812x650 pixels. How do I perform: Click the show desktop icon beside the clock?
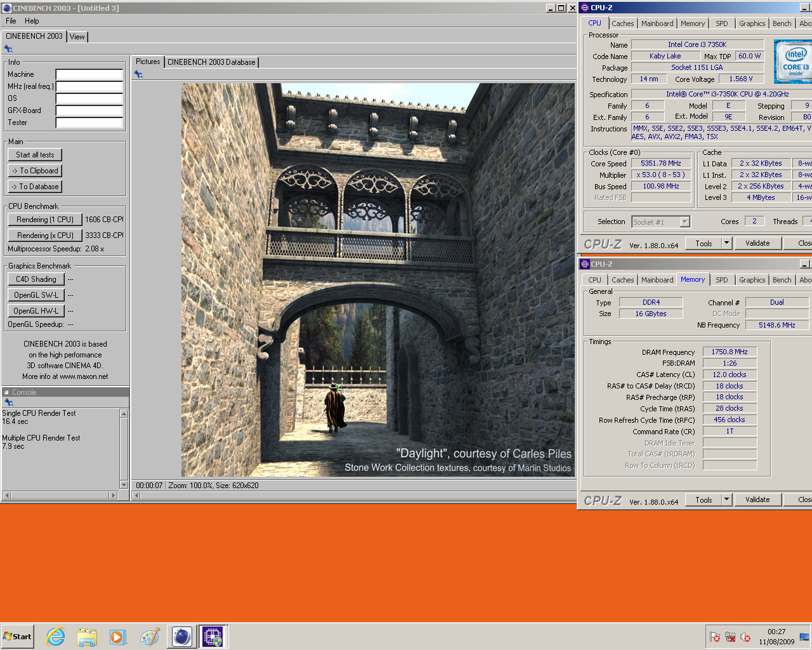pos(804,637)
